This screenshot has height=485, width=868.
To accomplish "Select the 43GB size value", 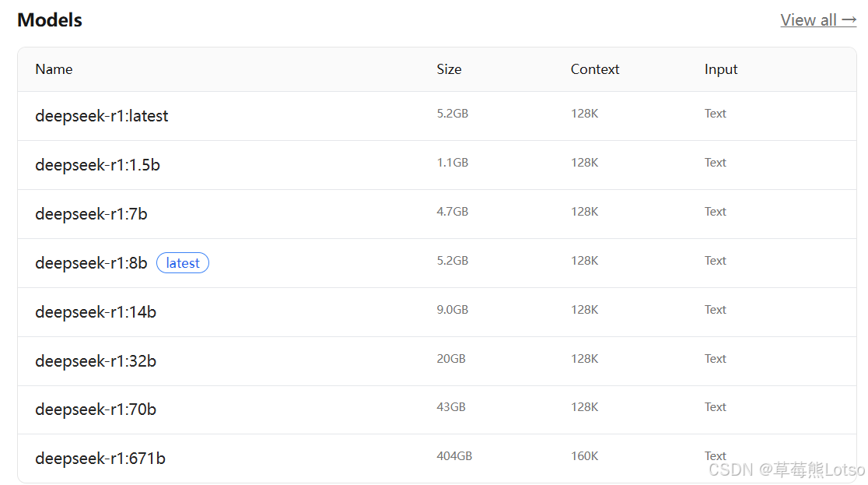I will pyautogui.click(x=450, y=407).
